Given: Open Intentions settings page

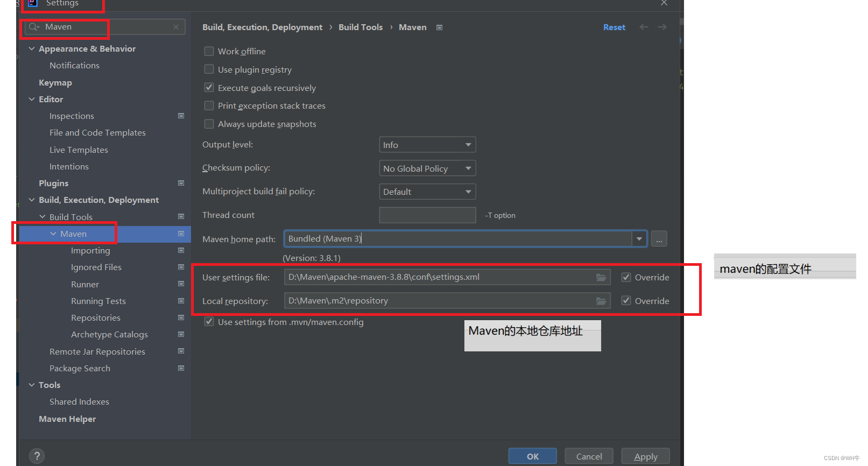Looking at the screenshot, I should click(x=69, y=166).
